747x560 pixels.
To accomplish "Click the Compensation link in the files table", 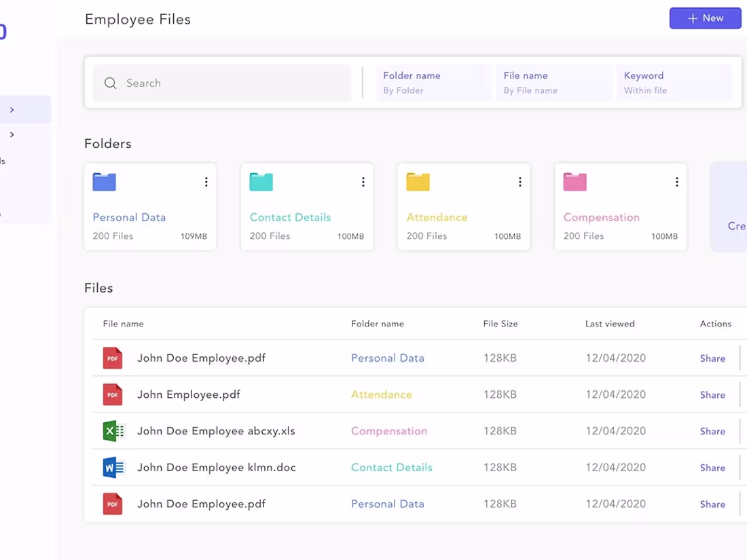I will click(389, 430).
